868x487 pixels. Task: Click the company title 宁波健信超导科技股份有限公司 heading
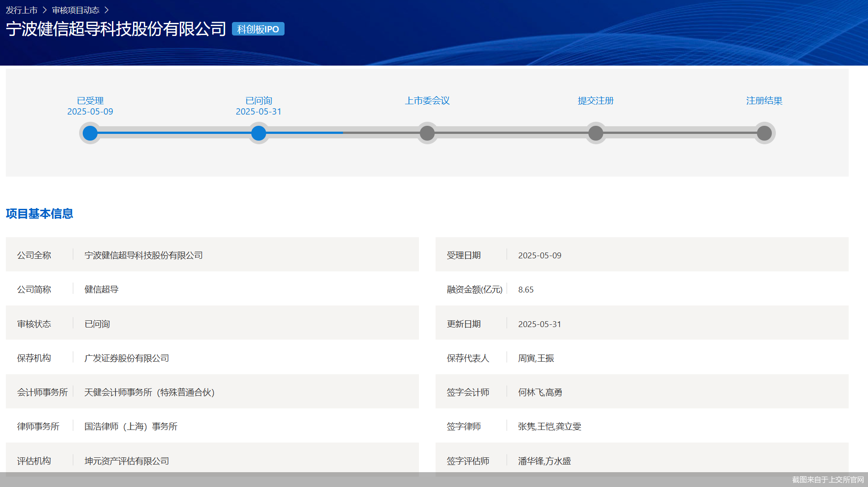116,29
